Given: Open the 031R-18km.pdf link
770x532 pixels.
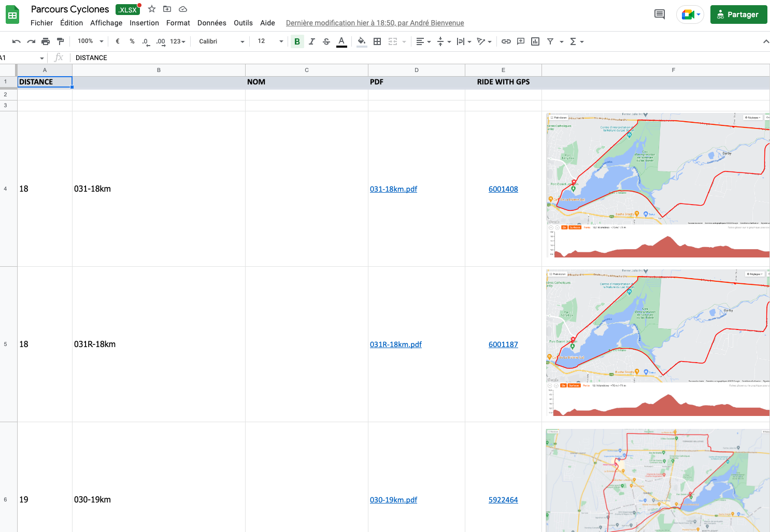Looking at the screenshot, I should pyautogui.click(x=396, y=344).
